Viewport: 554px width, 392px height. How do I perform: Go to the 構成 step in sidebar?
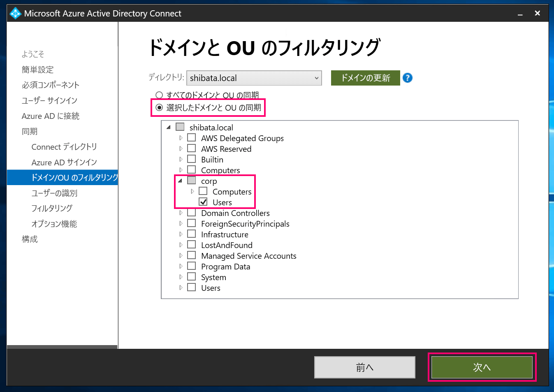pyautogui.click(x=30, y=239)
